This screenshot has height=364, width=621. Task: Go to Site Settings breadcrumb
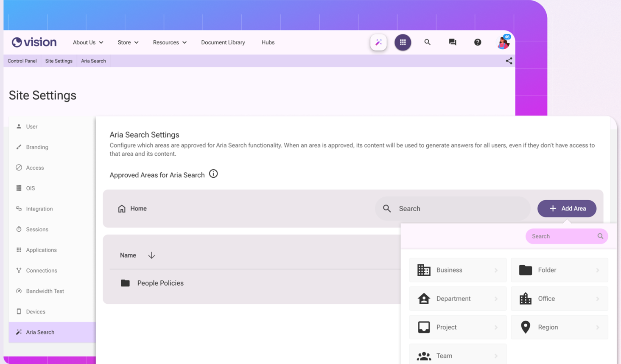59,61
